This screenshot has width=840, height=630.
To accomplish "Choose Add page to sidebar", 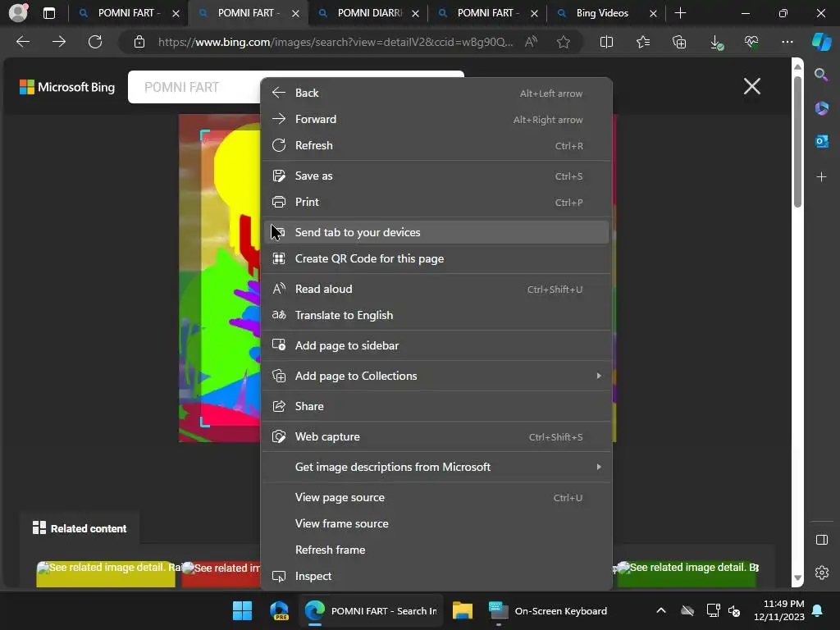I will pos(436,345).
